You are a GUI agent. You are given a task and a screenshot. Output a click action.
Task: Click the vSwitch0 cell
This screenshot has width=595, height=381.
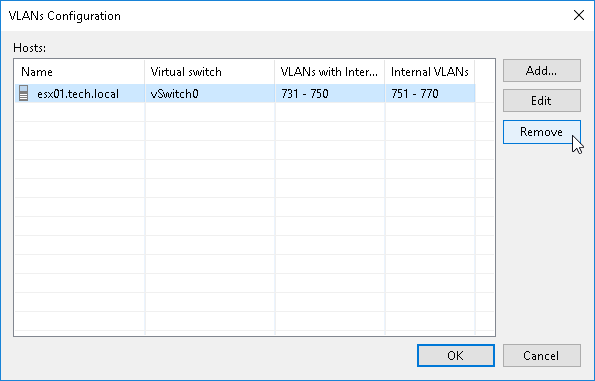tap(210, 94)
